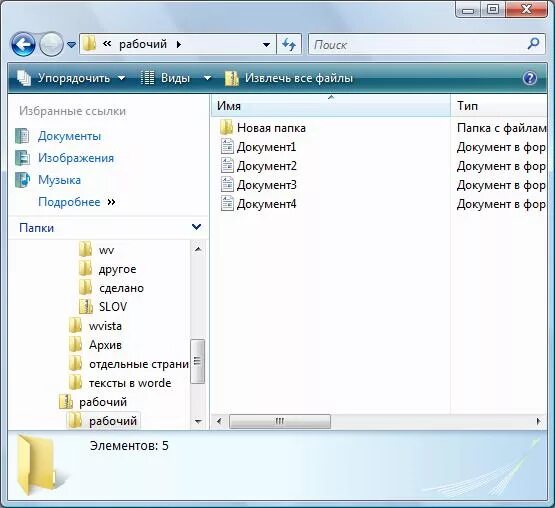Click 'Папка с файлами' type cell
Viewport: 555px width, 508px height.
click(501, 128)
